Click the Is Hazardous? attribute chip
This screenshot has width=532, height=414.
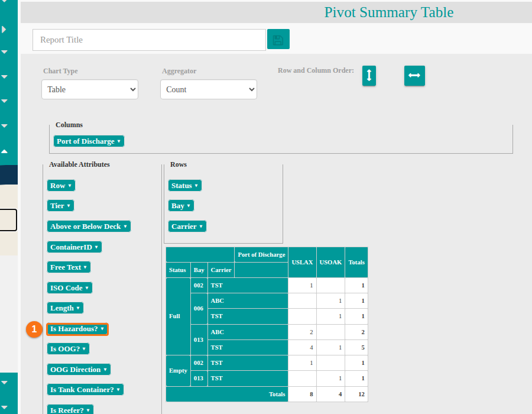(x=77, y=329)
